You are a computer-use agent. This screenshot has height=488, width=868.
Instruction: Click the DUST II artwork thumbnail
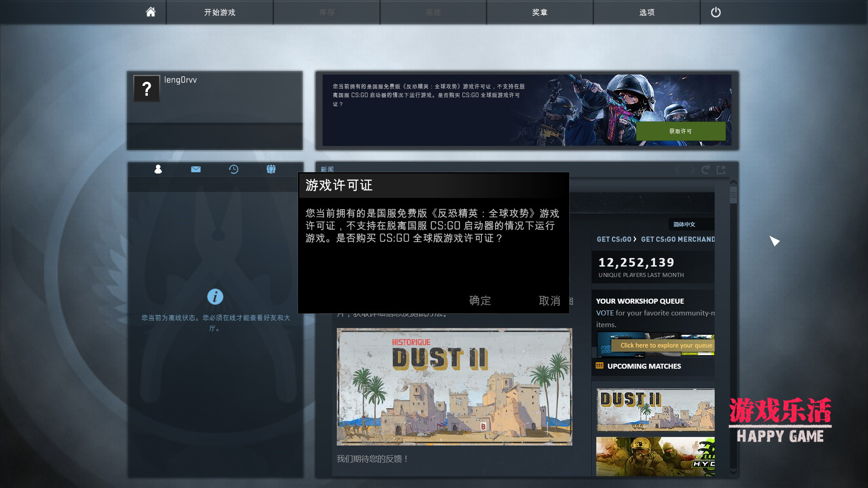[x=454, y=386]
